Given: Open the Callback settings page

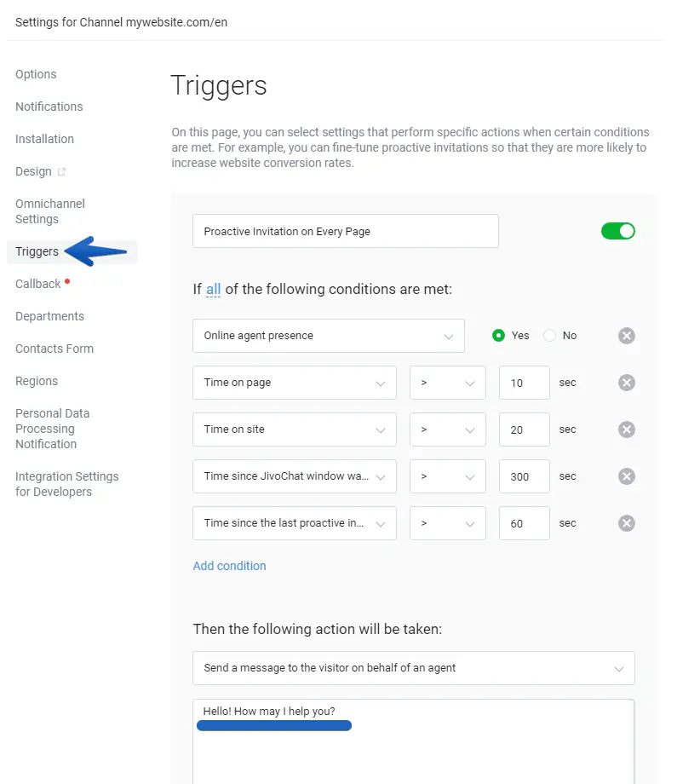Looking at the screenshot, I should pyautogui.click(x=38, y=284).
